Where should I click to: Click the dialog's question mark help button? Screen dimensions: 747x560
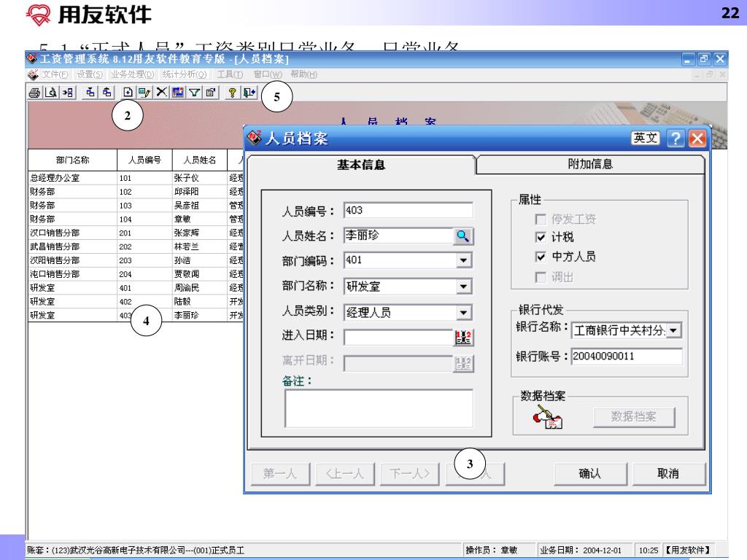pos(676,139)
